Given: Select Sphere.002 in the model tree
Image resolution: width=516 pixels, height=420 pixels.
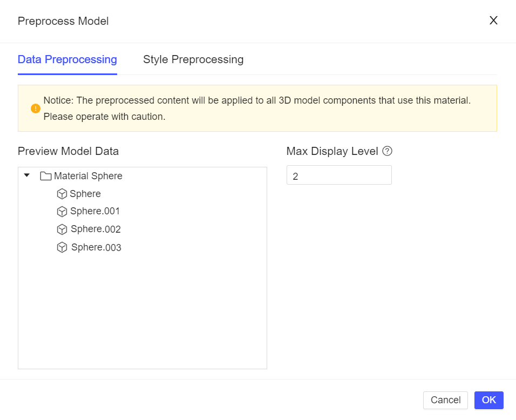Looking at the screenshot, I should (x=95, y=229).
